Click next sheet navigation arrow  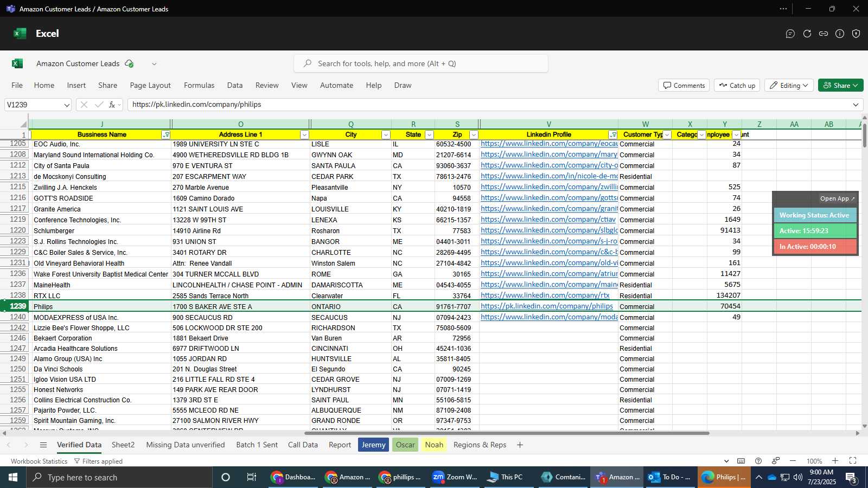tap(25, 445)
